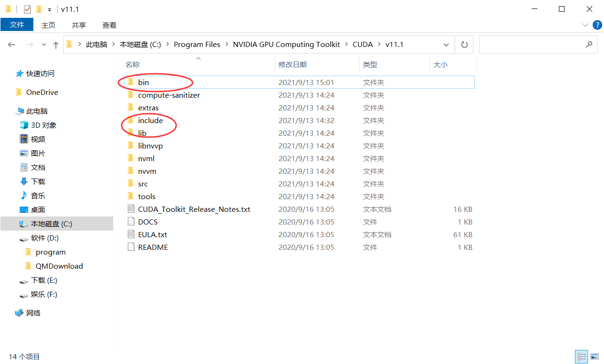Expand chevron after NVIDIA GPU Computing Toolkit

click(346, 45)
